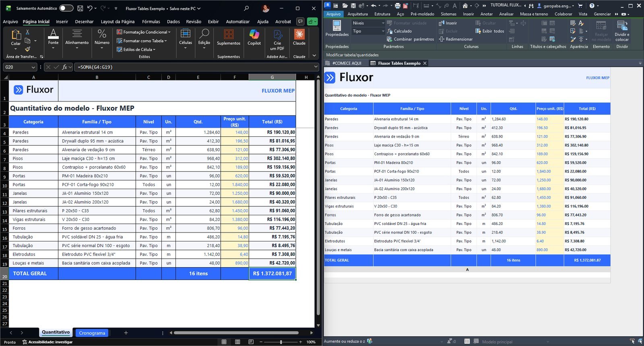Toggle the Salvamento Automático switch in Excel
The height and width of the screenshot is (346, 644).
pyautogui.click(x=66, y=8)
